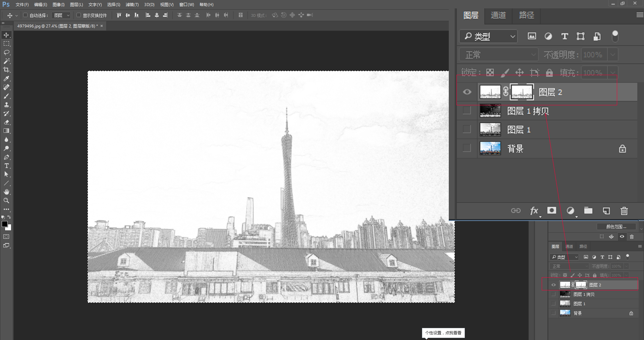Screen dimensions: 644x340
Task: Select the Horizontal Type tool
Action: pyautogui.click(x=6, y=166)
